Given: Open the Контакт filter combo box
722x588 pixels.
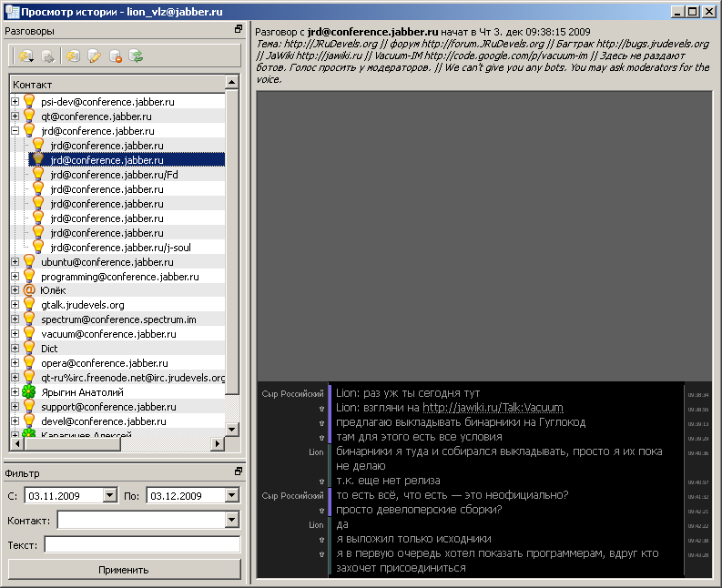Looking at the screenshot, I should click(231, 520).
